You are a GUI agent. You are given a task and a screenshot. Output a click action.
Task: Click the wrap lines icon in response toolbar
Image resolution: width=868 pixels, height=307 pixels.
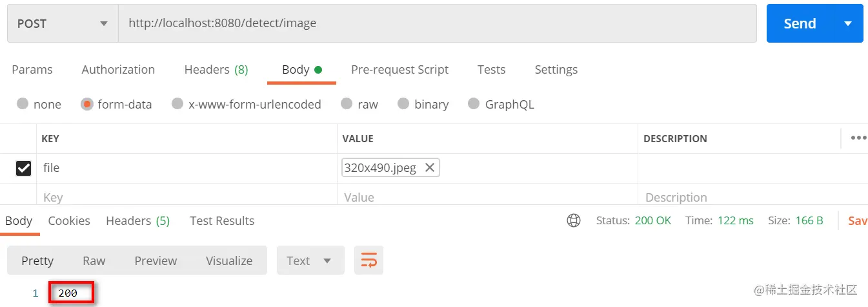click(x=368, y=260)
